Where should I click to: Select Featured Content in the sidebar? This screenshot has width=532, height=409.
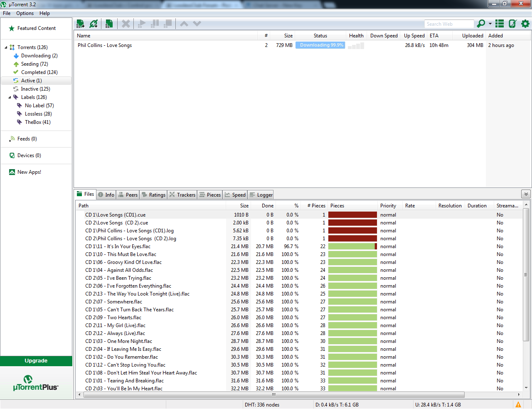click(x=36, y=28)
